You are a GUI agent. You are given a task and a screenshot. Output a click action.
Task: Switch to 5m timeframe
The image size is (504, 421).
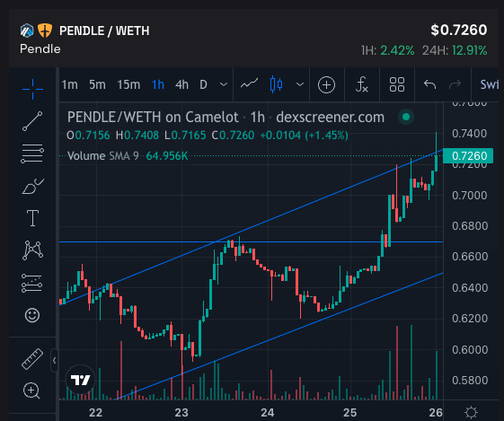point(97,84)
